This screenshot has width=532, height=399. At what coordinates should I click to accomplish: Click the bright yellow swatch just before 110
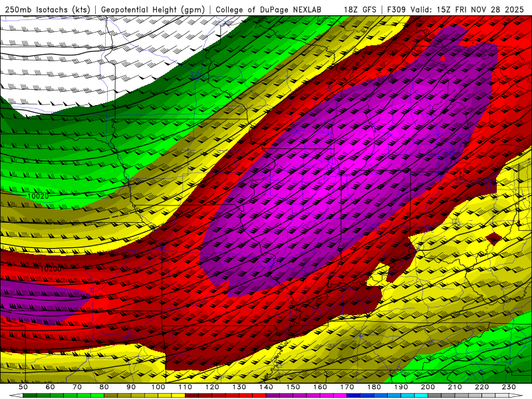[178, 396]
